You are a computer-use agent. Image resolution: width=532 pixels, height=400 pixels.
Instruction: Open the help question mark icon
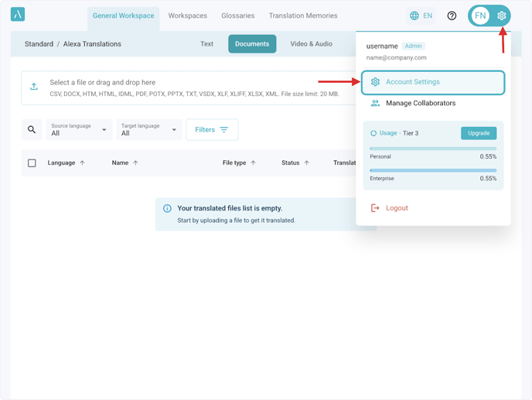(452, 15)
